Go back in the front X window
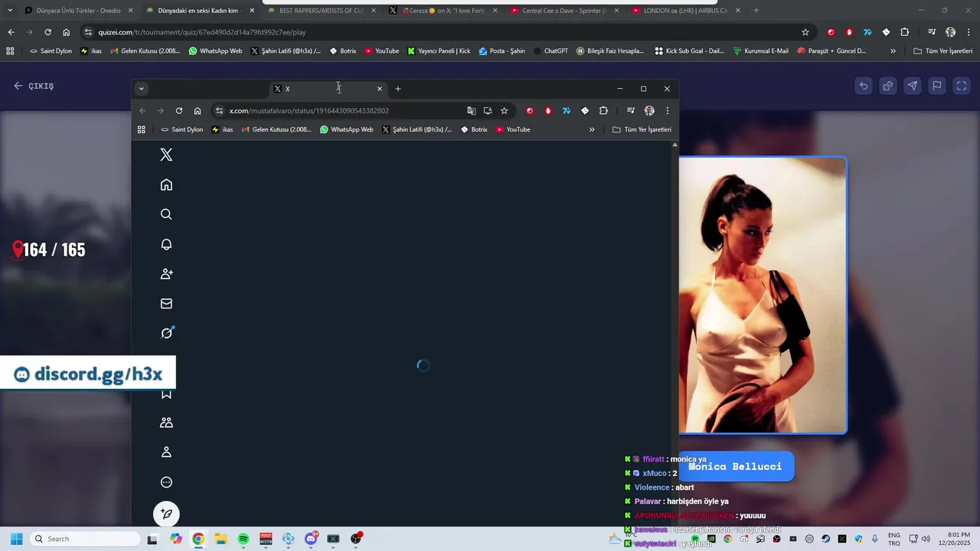This screenshot has height=551, width=980. [x=142, y=110]
